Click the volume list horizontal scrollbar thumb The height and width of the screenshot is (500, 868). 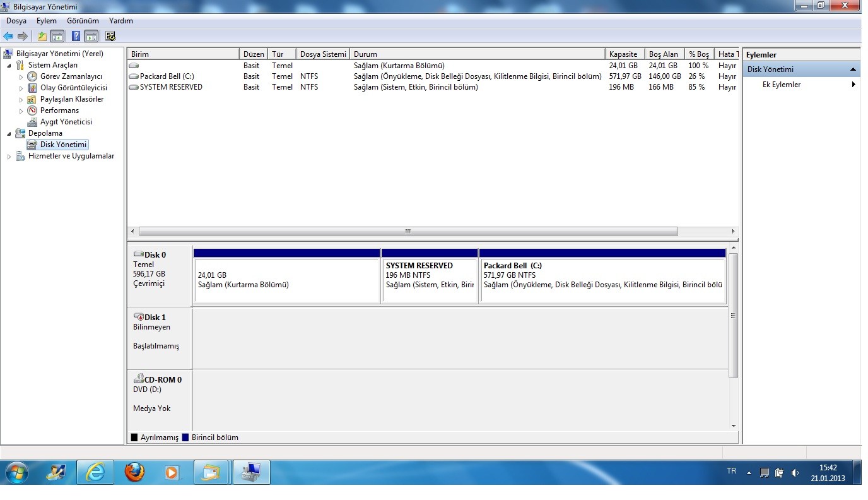pos(408,232)
